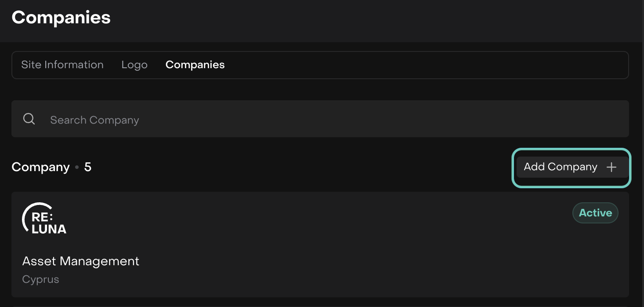The width and height of the screenshot is (644, 307).
Task: Click the Cyprus location text
Action: [x=40, y=279]
